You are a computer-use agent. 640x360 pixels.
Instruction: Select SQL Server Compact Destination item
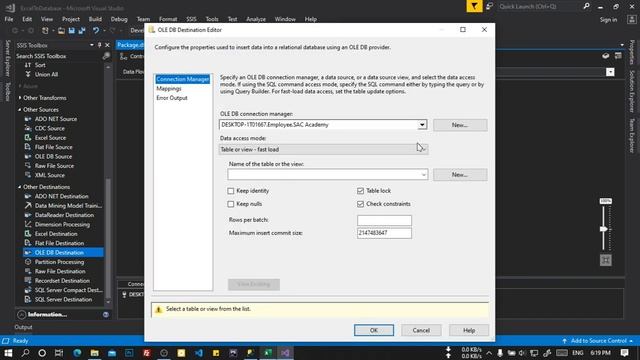coord(68,290)
